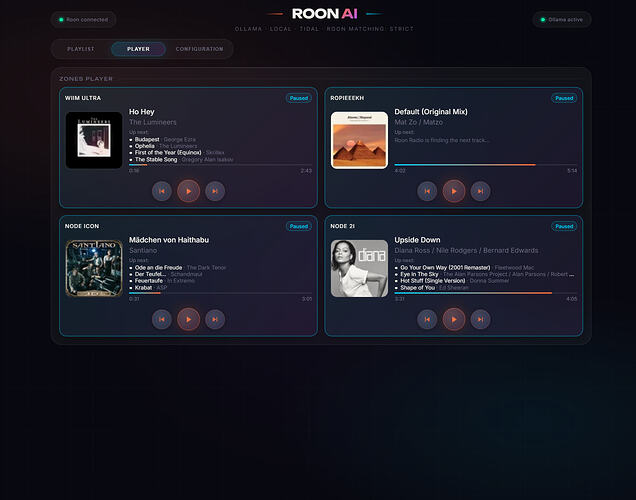
Task: Skip to next track on WiiM Ultra
Action: 215,191
